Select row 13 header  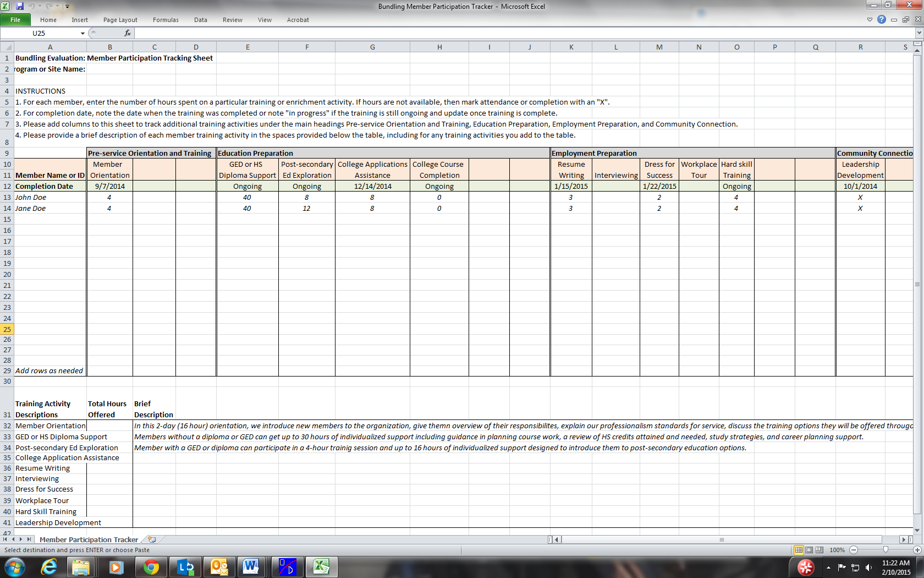click(7, 197)
